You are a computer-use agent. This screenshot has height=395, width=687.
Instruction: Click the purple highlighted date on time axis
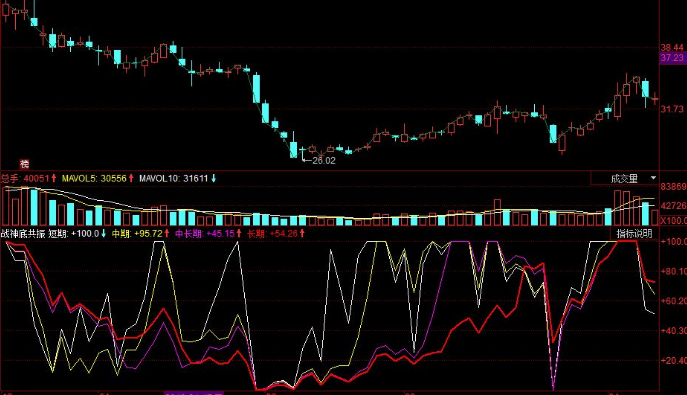click(x=194, y=393)
